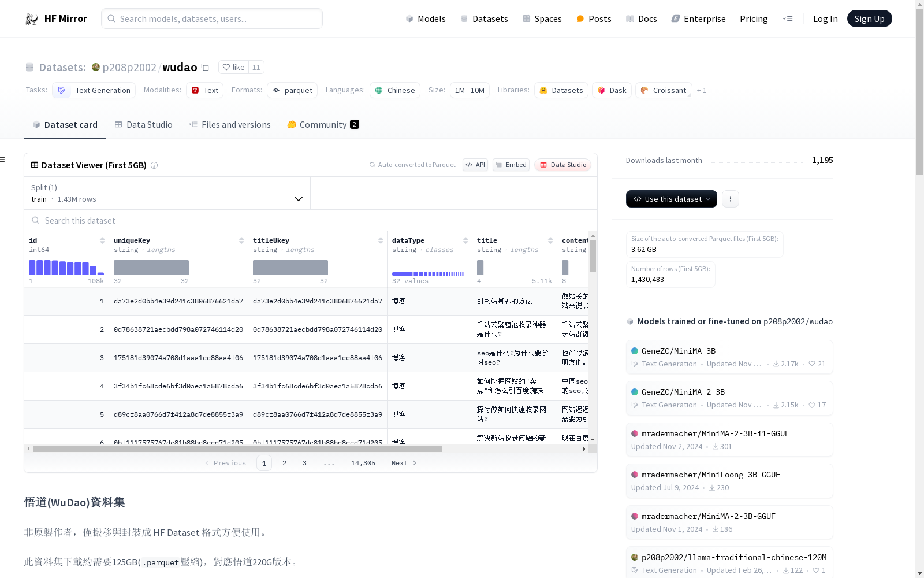Screen dimensions: 924x578
Task: Jump to last page 14,305
Action: click(363, 463)
